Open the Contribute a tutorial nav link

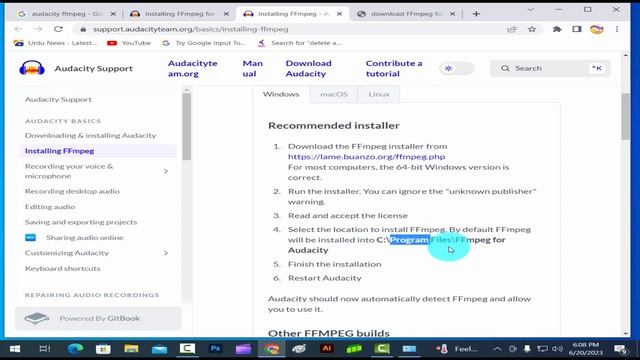click(394, 68)
